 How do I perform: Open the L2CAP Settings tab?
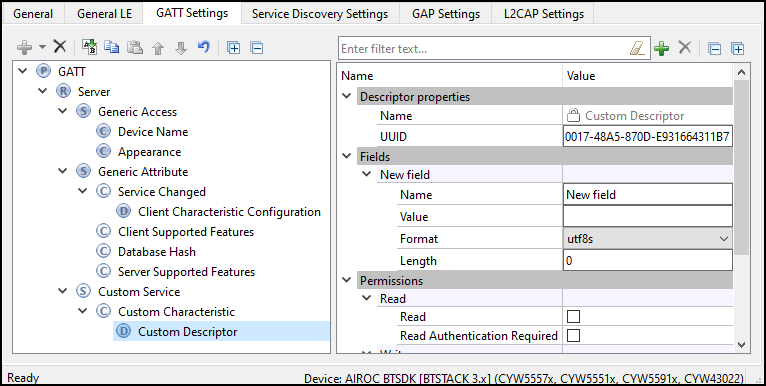pos(544,14)
